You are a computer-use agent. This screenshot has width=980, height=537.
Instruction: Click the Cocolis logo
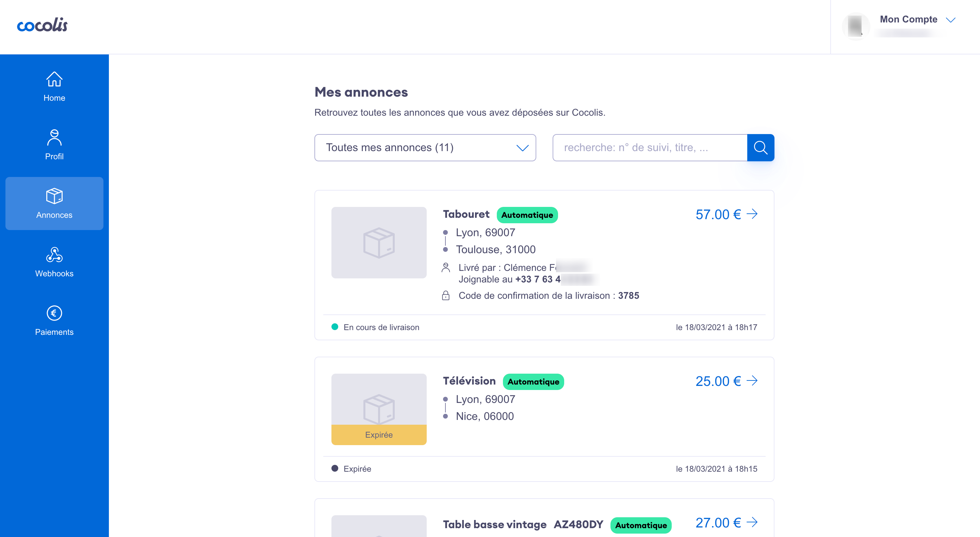point(42,25)
